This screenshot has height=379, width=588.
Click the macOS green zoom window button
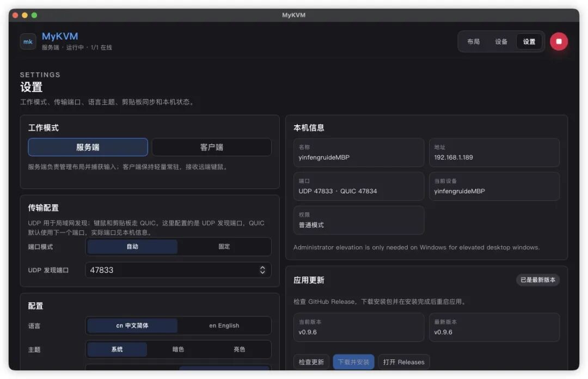(34, 15)
